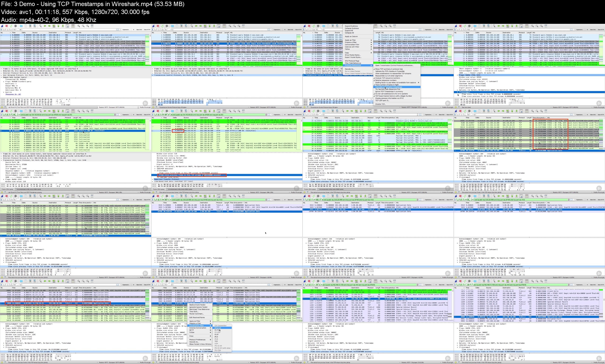
Task: Open expert info yellow circle, top-left frame status bar
Action: point(2,107)
